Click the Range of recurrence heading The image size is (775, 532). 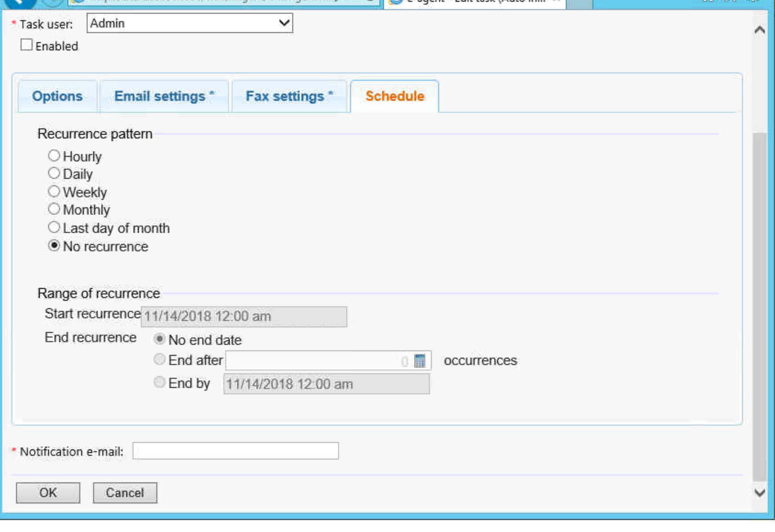pyautogui.click(x=99, y=294)
